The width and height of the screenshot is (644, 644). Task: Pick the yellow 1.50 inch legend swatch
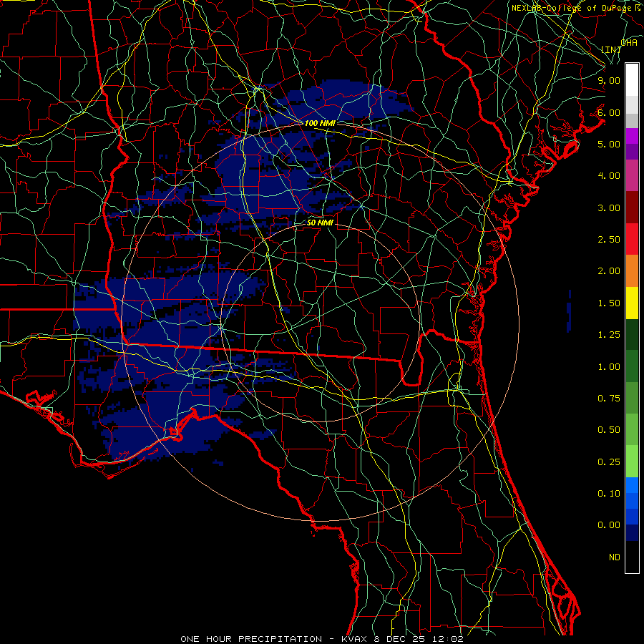[x=632, y=303]
